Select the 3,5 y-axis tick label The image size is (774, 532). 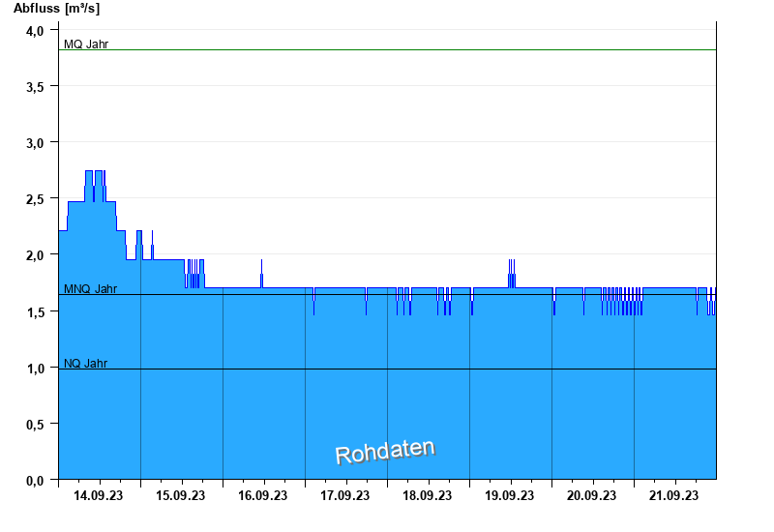coord(36,87)
